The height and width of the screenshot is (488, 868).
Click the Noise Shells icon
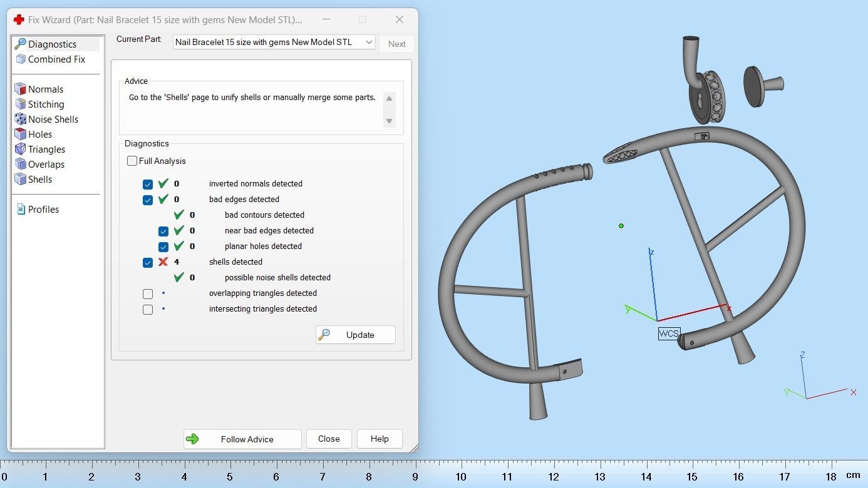point(20,119)
